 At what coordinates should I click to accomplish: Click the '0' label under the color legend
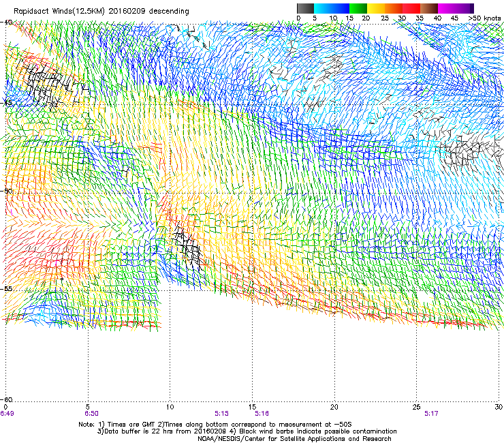click(x=298, y=18)
